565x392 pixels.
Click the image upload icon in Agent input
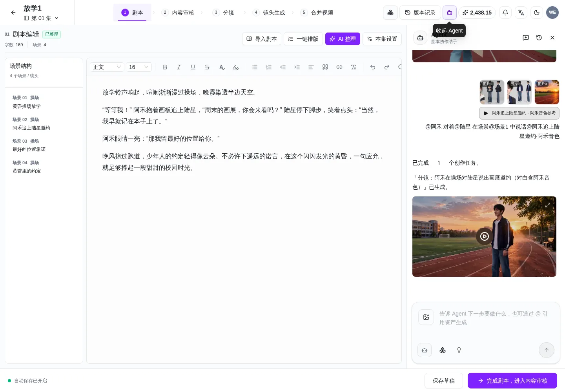click(426, 317)
